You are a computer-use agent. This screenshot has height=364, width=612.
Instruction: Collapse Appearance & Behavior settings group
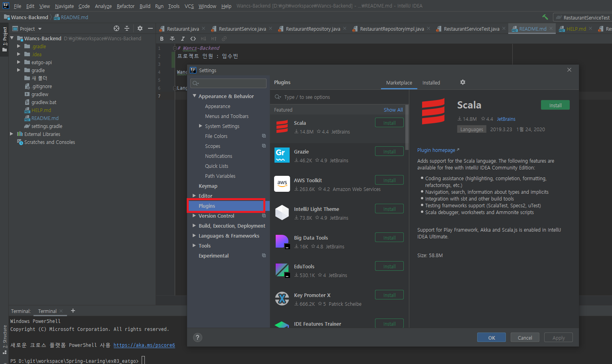point(195,96)
